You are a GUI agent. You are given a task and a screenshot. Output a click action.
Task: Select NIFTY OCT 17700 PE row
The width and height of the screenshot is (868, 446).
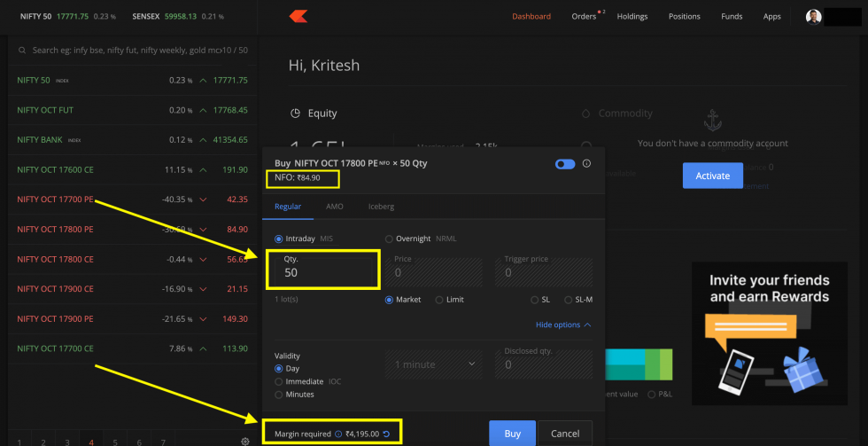(x=132, y=200)
